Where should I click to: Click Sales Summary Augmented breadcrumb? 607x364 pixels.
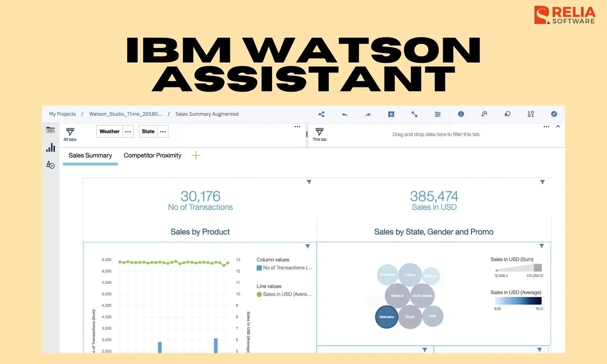(x=207, y=114)
